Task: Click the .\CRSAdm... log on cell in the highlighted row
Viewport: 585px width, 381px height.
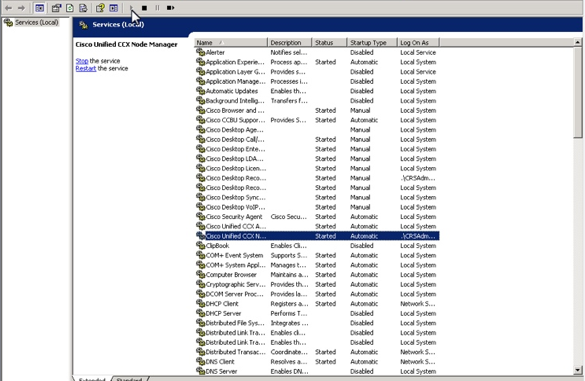Action: [x=418, y=236]
